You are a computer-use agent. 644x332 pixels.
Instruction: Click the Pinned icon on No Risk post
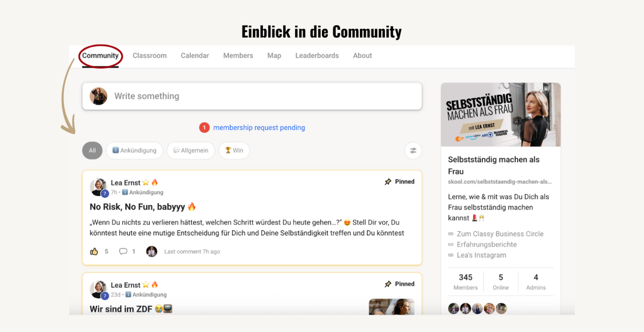point(388,182)
